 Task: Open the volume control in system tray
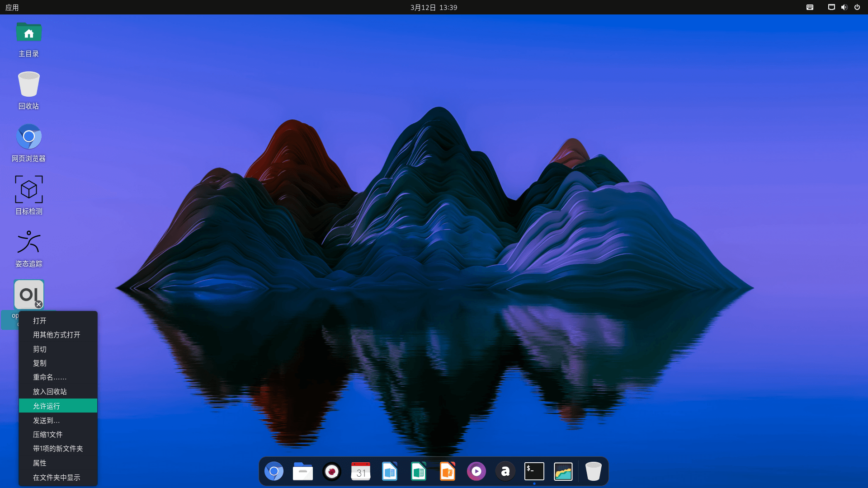[x=844, y=7]
